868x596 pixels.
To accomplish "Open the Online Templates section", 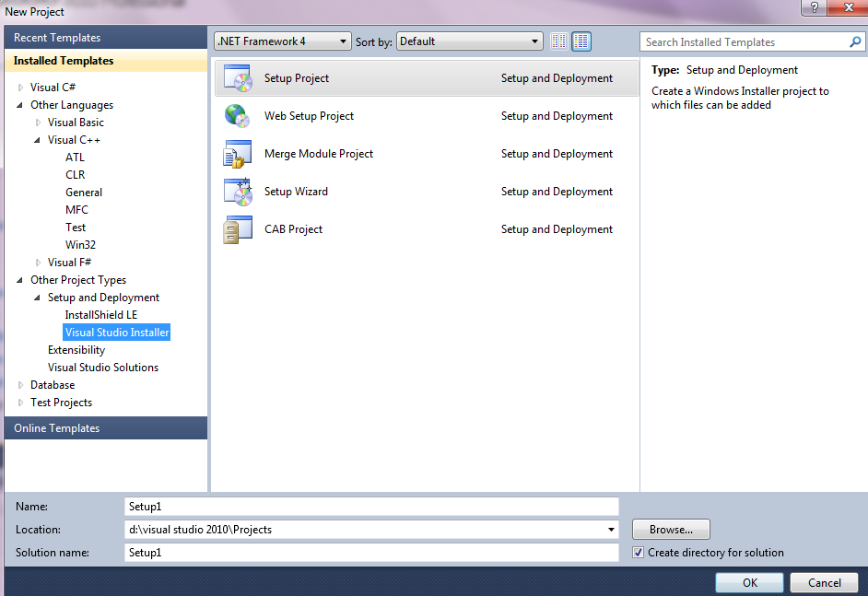I will [x=57, y=428].
